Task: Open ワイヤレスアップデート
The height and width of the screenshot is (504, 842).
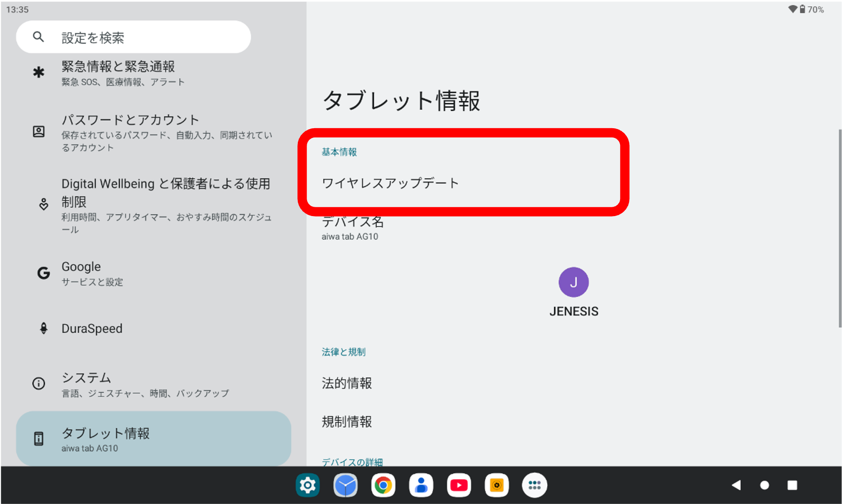Action: pos(390,182)
